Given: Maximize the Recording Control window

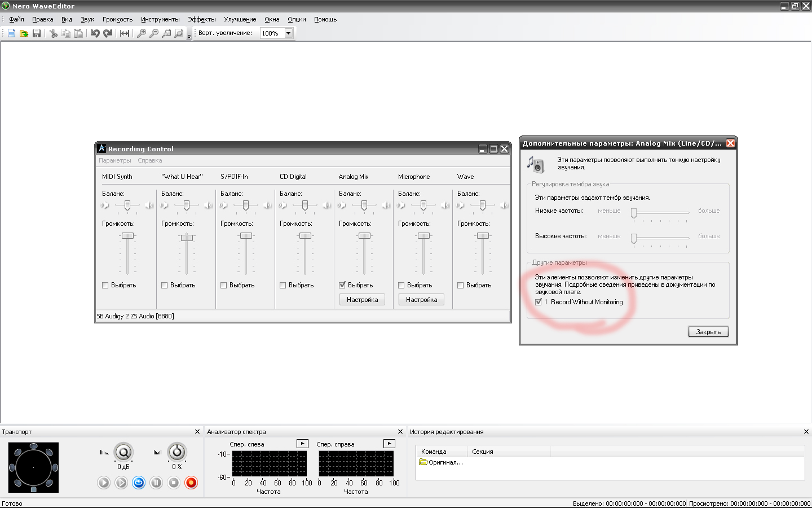Looking at the screenshot, I should [x=493, y=149].
